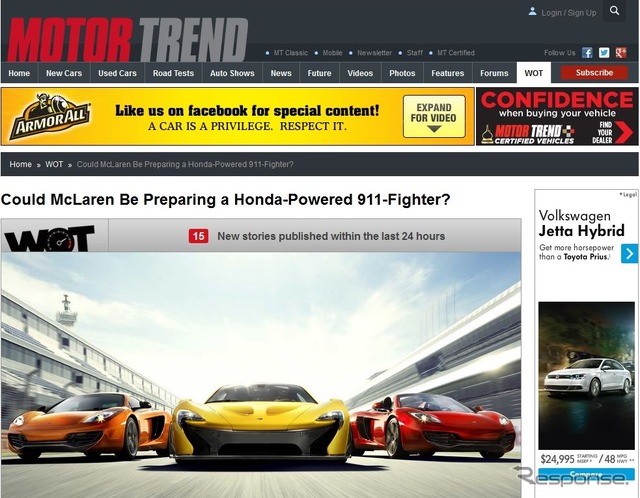Click the Compare button in Jetta ad

586,474
